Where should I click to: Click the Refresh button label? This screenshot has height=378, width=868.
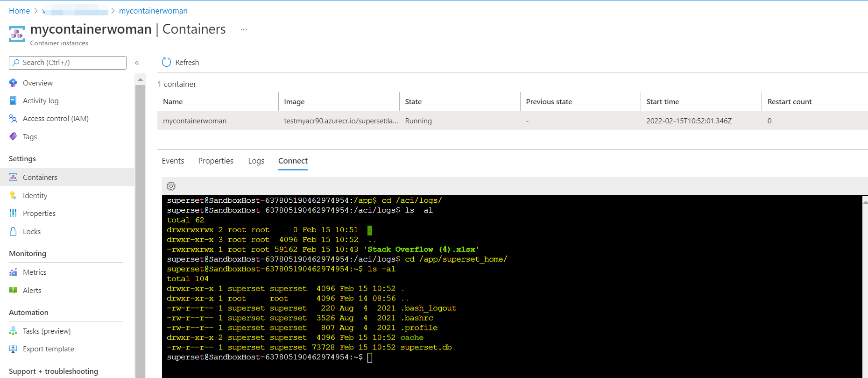(x=187, y=62)
